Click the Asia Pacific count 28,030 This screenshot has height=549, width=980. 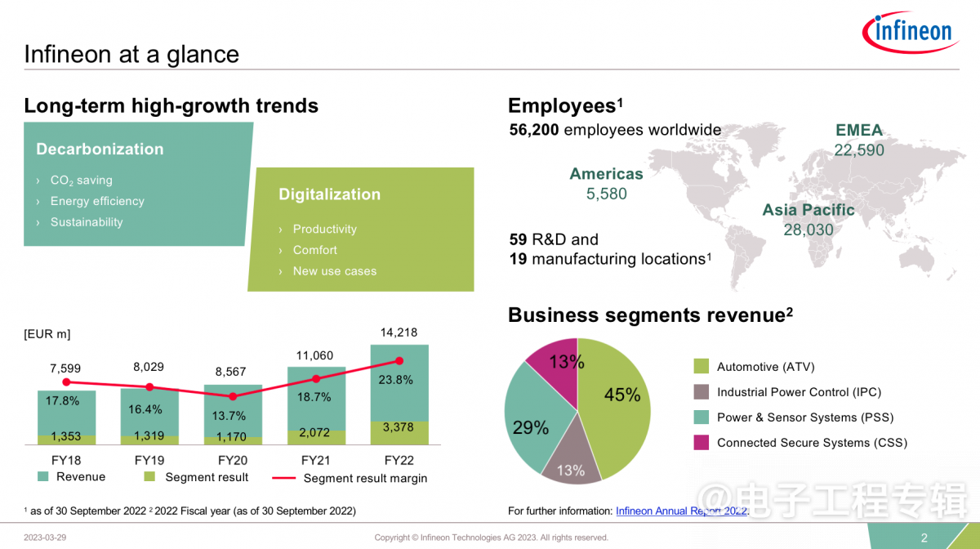pos(808,230)
